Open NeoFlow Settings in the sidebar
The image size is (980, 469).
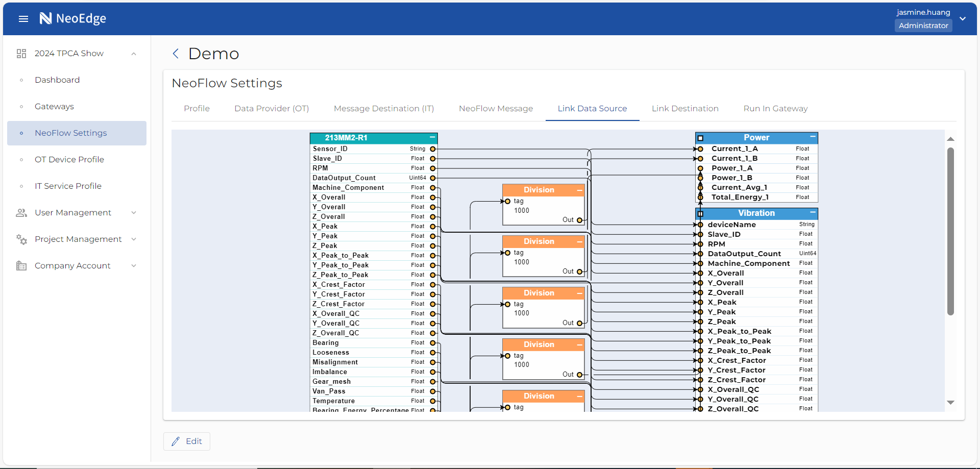pos(77,133)
